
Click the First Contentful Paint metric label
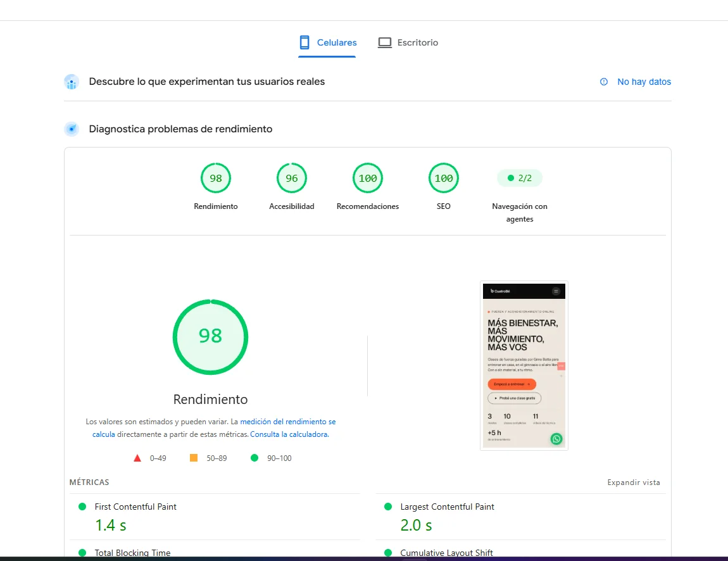click(135, 507)
